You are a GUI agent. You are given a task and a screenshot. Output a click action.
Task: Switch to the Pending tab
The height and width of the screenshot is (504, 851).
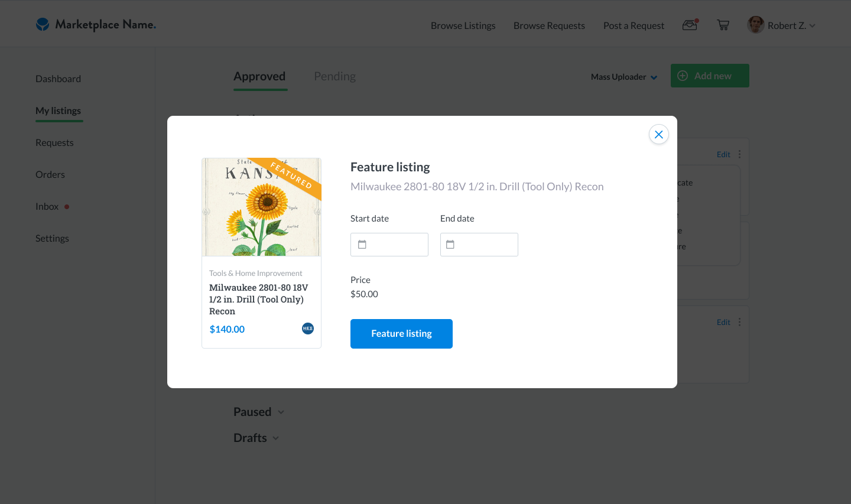(335, 76)
